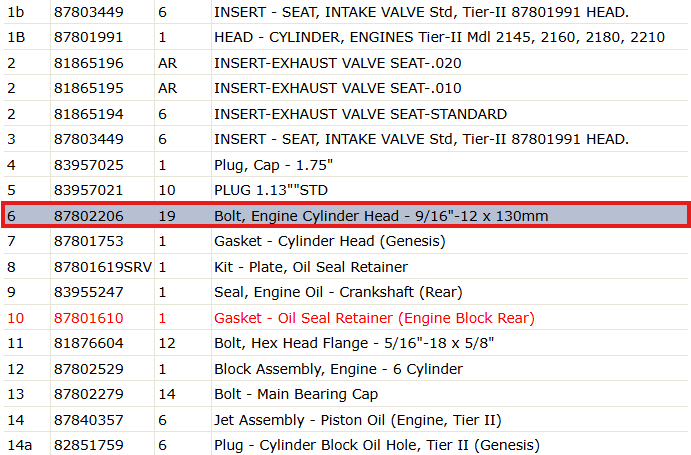Click part number 87801619SRV
The height and width of the screenshot is (455, 691).
[x=103, y=267]
